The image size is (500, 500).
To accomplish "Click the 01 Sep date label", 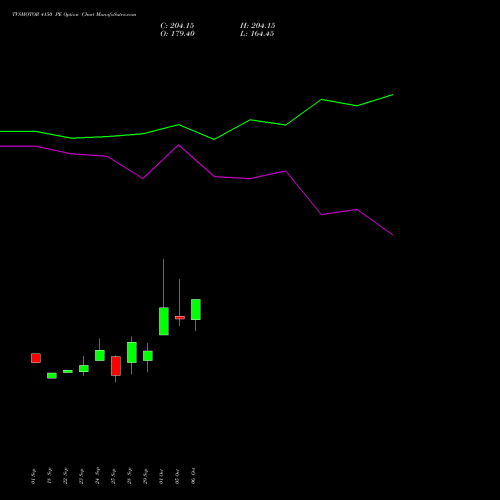I will pyautogui.click(x=33, y=476).
